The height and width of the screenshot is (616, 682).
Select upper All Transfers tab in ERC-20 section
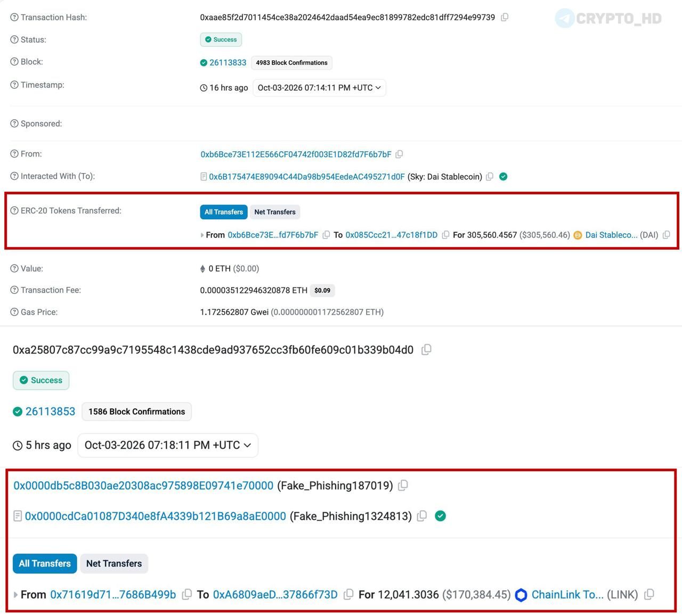224,212
